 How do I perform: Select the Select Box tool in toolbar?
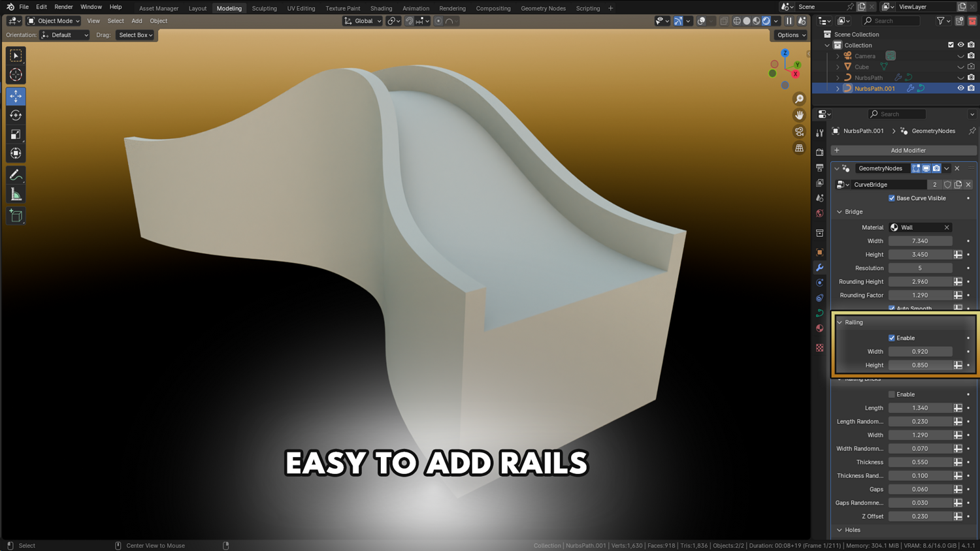[x=16, y=56]
